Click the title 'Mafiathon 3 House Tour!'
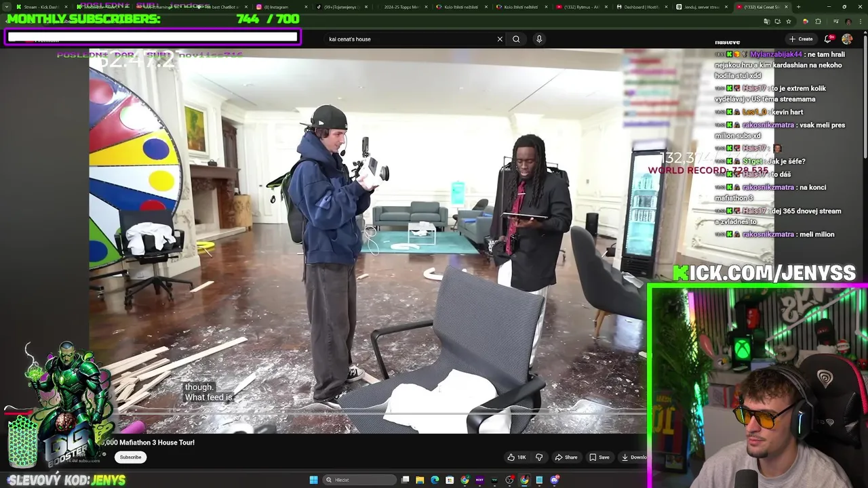Viewport: 868px width, 488px height. tap(156, 443)
